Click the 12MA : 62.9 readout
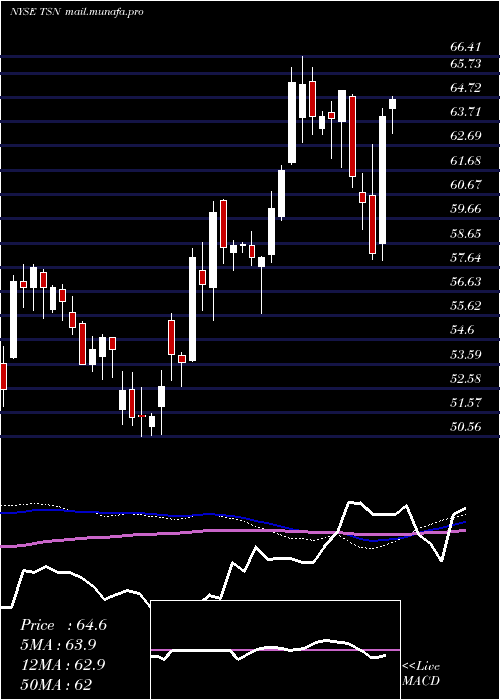The height and width of the screenshot is (700, 500). coord(63,665)
